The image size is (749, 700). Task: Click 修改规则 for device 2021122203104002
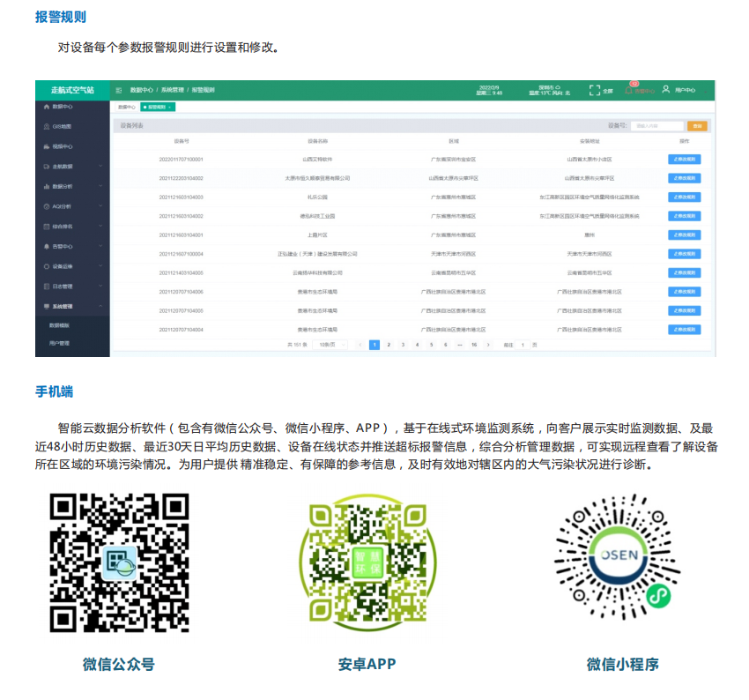685,178
